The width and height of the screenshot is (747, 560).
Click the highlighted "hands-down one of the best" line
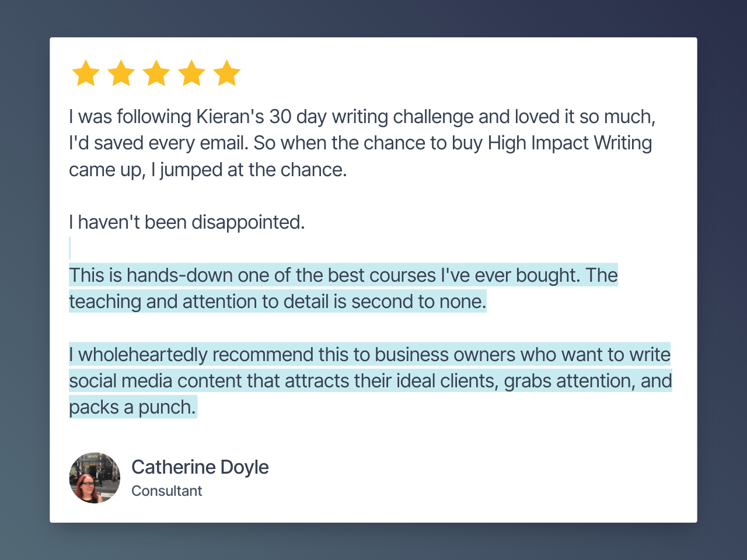[343, 275]
